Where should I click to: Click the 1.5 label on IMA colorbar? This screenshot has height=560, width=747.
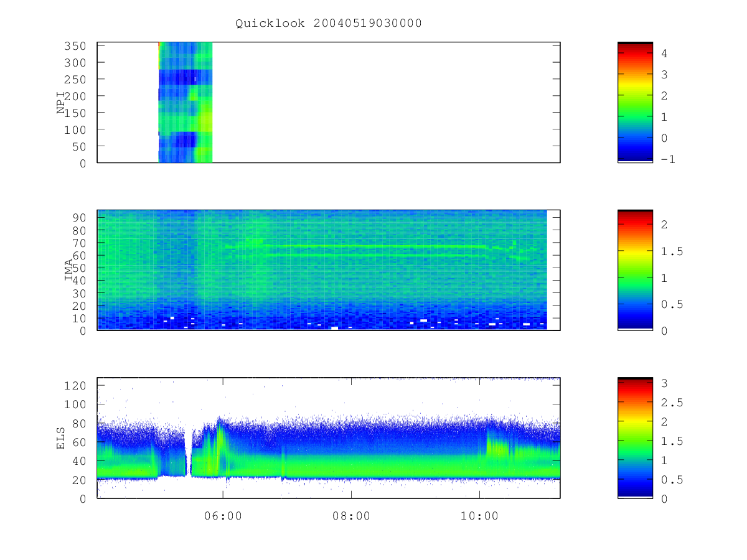pos(671,251)
